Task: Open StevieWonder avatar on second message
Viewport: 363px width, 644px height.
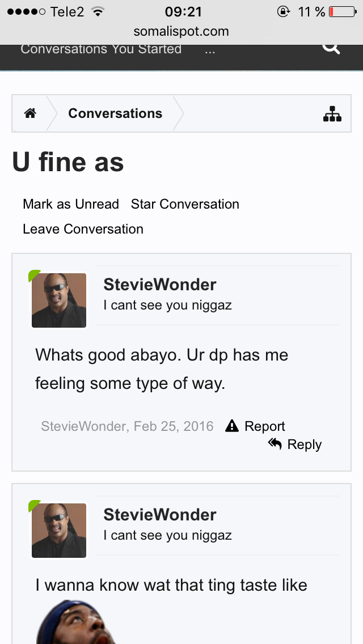Action: (x=59, y=530)
